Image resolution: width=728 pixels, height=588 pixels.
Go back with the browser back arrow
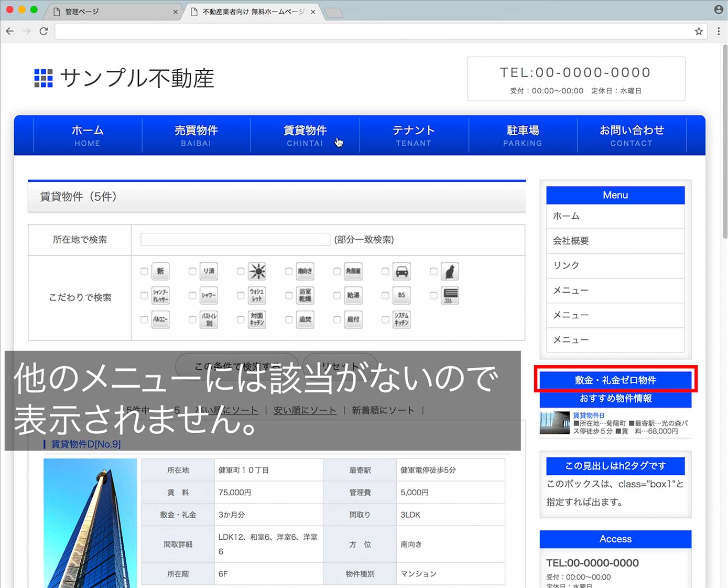click(10, 31)
